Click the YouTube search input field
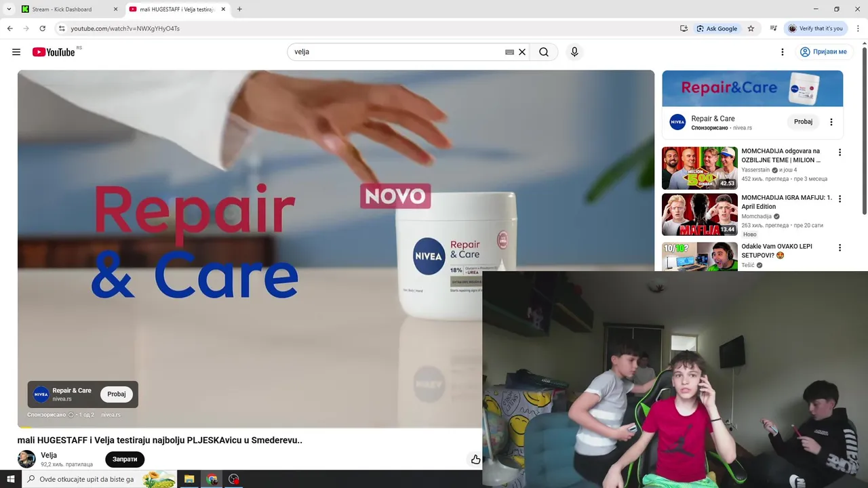This screenshot has width=868, height=488. point(397,52)
